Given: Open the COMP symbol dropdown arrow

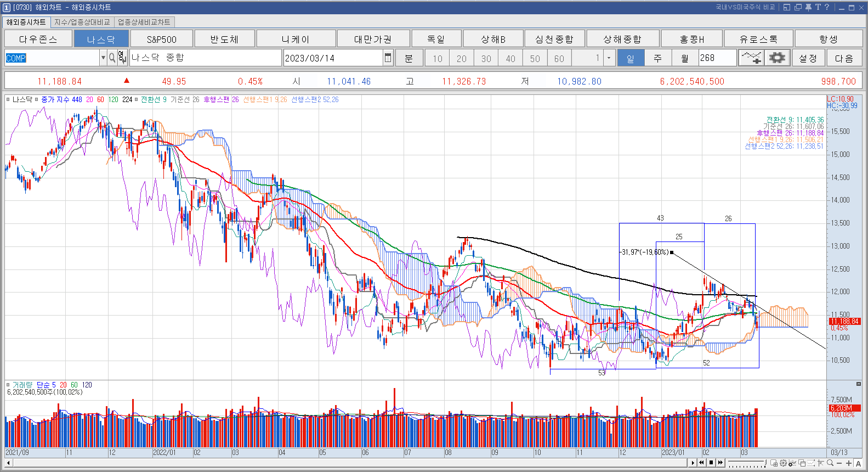Looking at the screenshot, I should 103,58.
